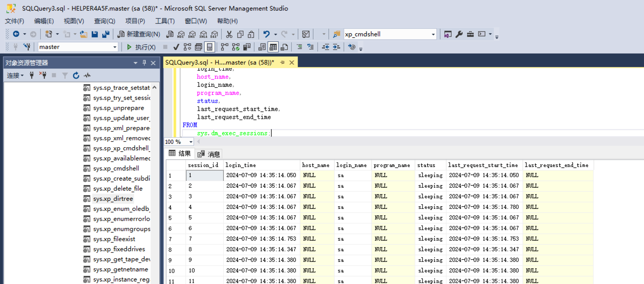
Task: Click the Parse query checkmark icon
Action: 176,47
